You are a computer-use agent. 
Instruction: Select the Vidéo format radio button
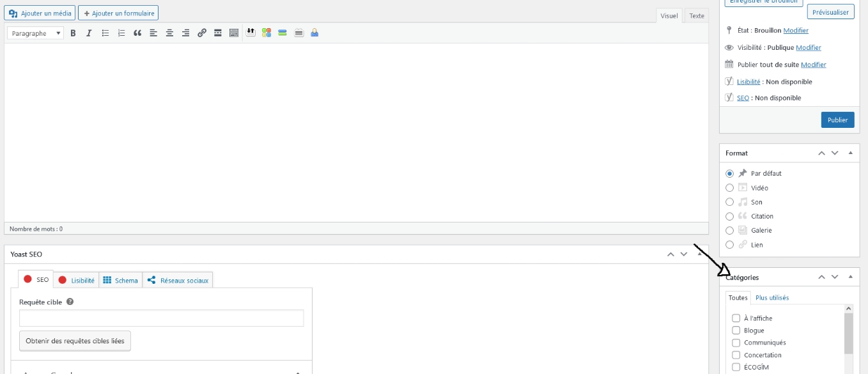[730, 188]
